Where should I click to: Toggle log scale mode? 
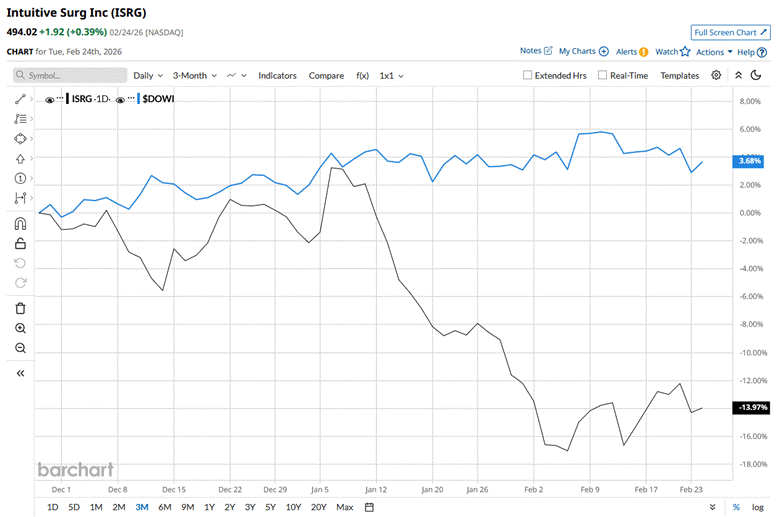(x=757, y=507)
